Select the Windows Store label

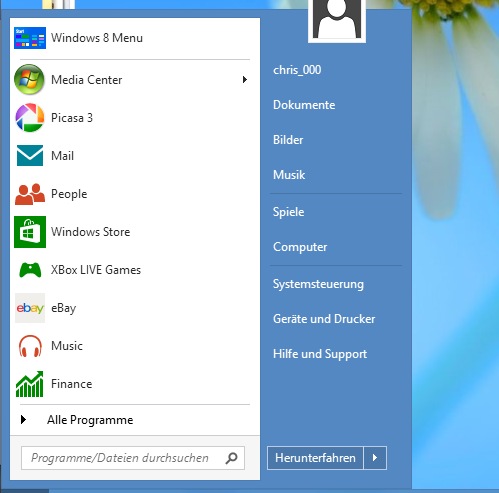[x=90, y=232]
